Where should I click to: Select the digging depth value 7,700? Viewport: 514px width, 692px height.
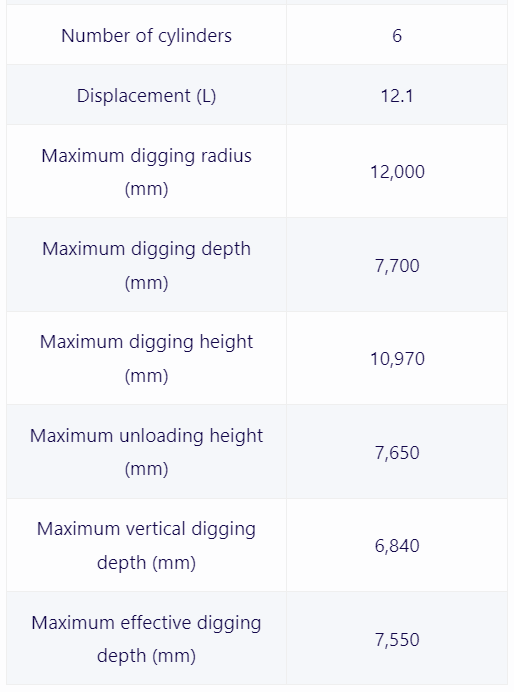397,266
